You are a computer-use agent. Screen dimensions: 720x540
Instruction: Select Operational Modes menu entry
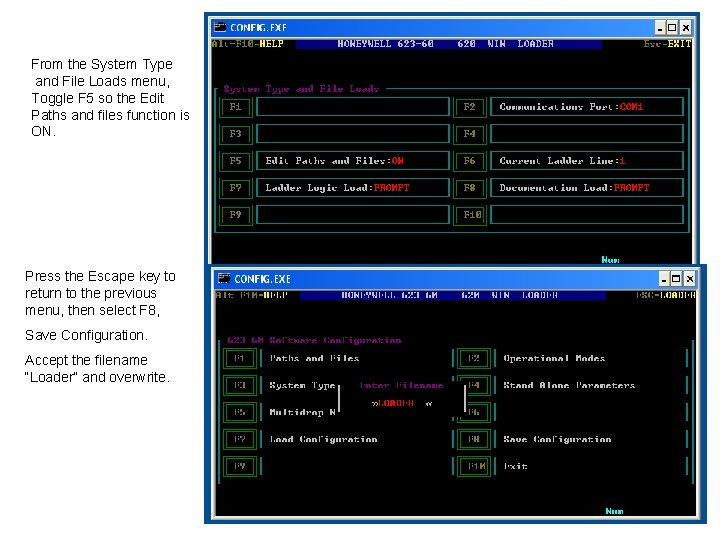[x=554, y=358]
